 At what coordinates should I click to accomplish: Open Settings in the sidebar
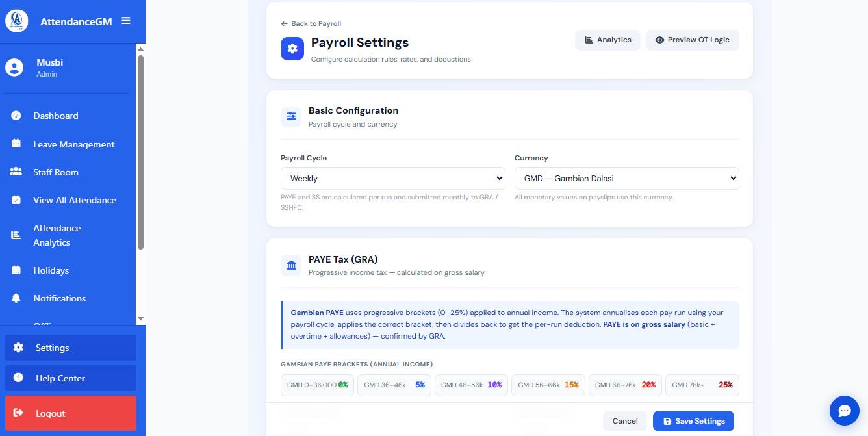(x=71, y=348)
